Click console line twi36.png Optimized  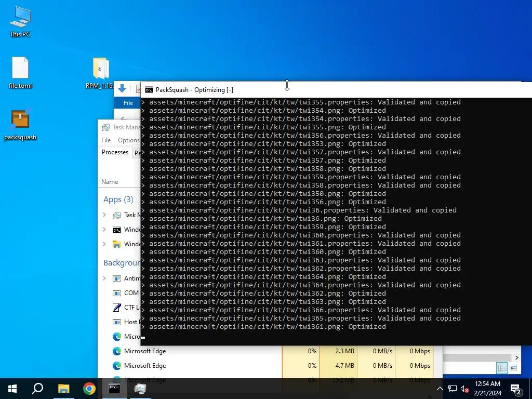[265, 219]
